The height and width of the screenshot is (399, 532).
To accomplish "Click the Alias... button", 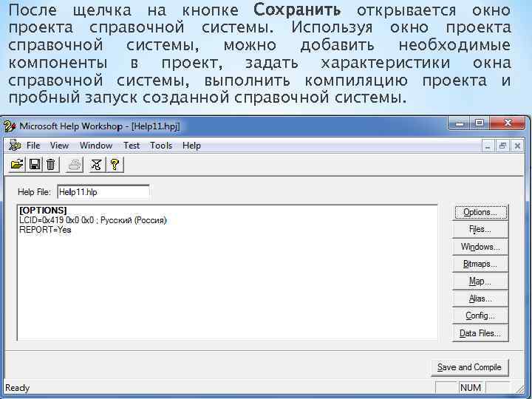I will pos(480,299).
